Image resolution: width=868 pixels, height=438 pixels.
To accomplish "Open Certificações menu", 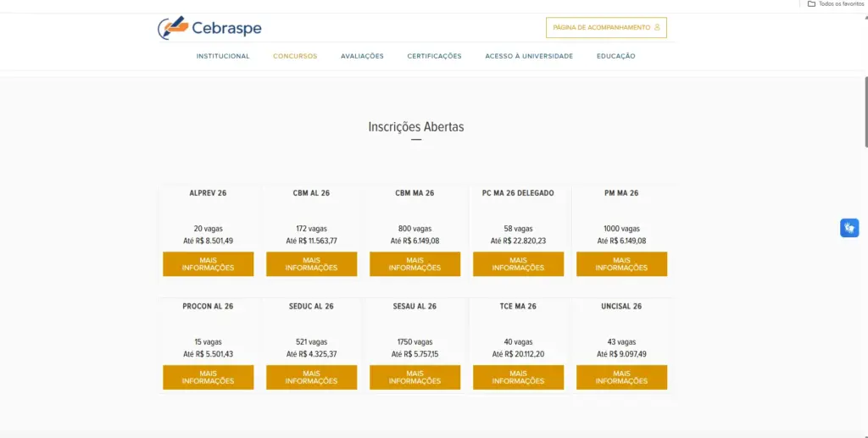I will pos(435,56).
